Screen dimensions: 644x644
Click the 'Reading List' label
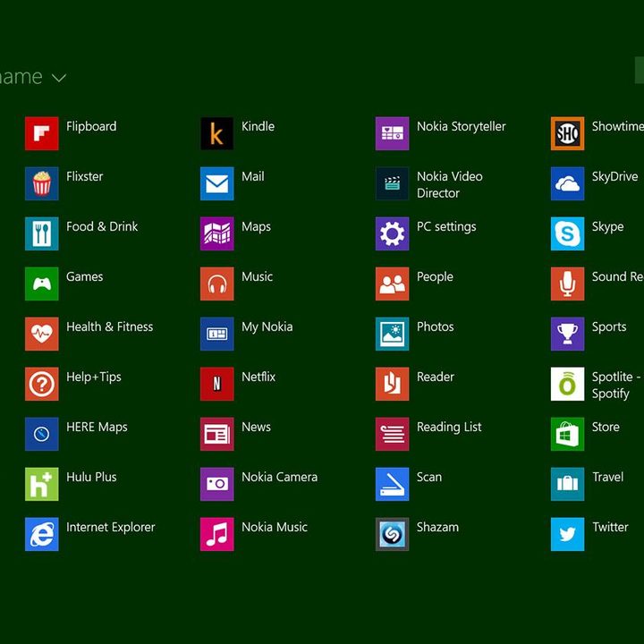coord(449,428)
